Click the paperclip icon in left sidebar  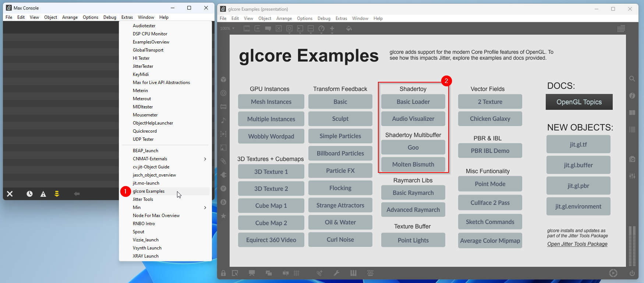[x=223, y=161]
